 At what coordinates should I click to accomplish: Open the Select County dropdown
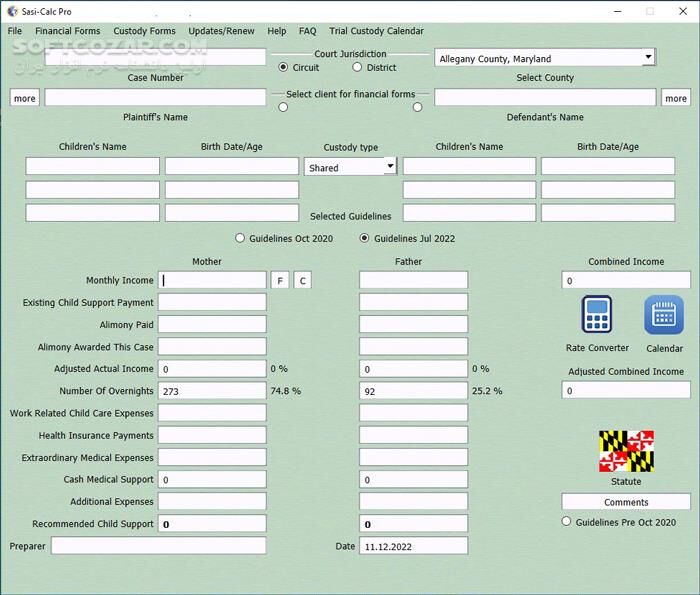(x=648, y=57)
